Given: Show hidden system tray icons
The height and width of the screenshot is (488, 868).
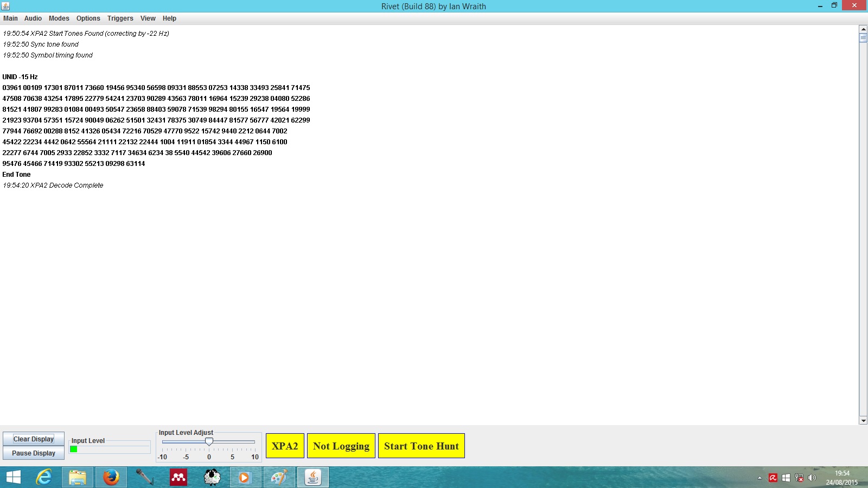Looking at the screenshot, I should [759, 478].
